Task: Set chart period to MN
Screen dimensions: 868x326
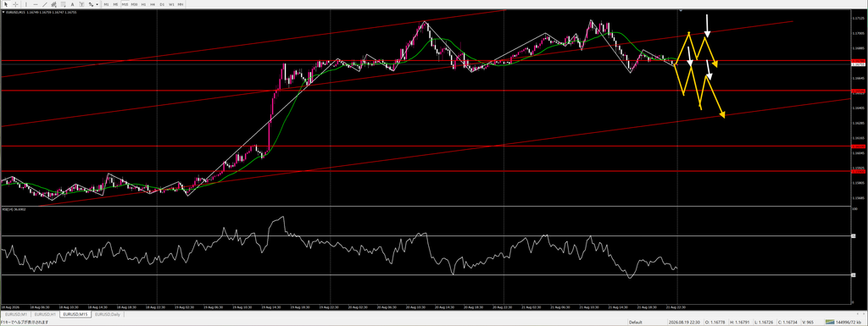Action: pyautogui.click(x=181, y=4)
